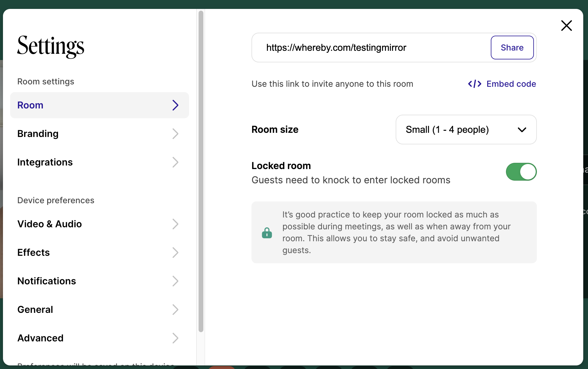Click the Room size dropdown arrow
This screenshot has width=588, height=369.
click(522, 130)
